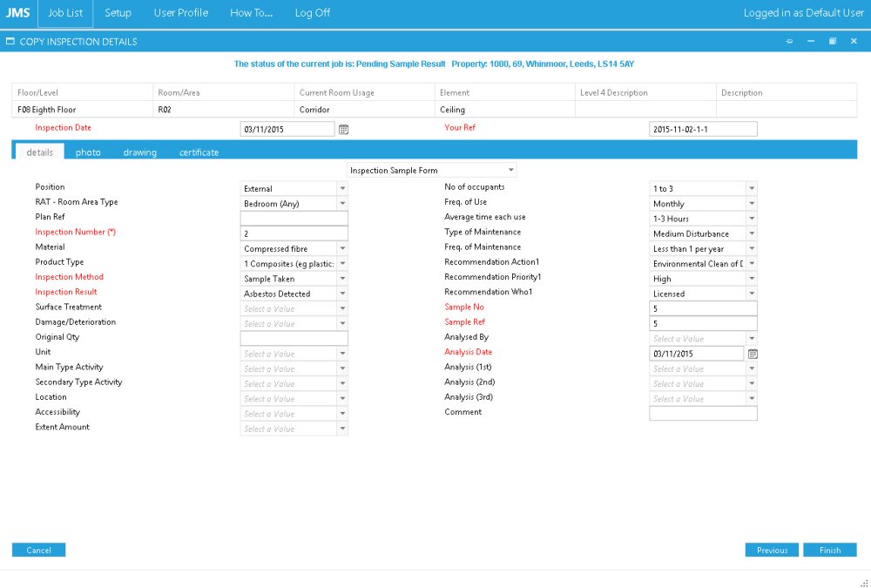Pin the Copy Inspection Details panel

pos(789,42)
